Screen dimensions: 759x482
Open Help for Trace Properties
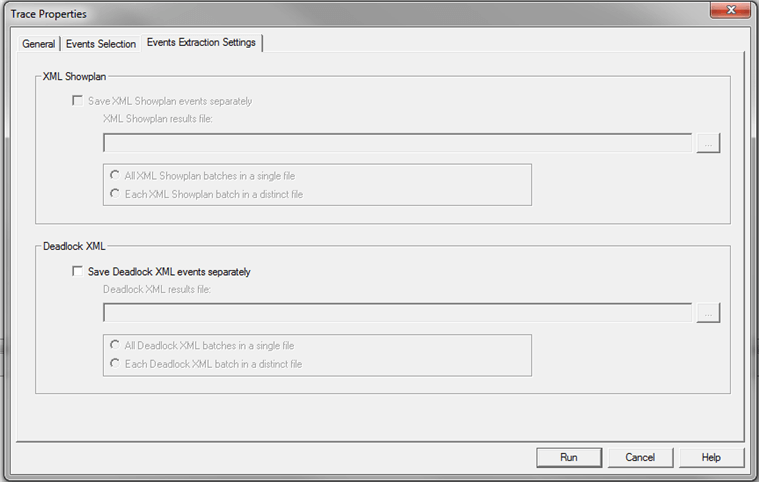click(x=711, y=457)
